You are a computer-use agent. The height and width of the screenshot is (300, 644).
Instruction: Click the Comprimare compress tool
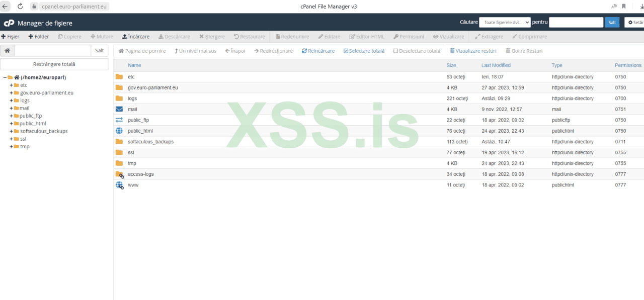click(529, 37)
